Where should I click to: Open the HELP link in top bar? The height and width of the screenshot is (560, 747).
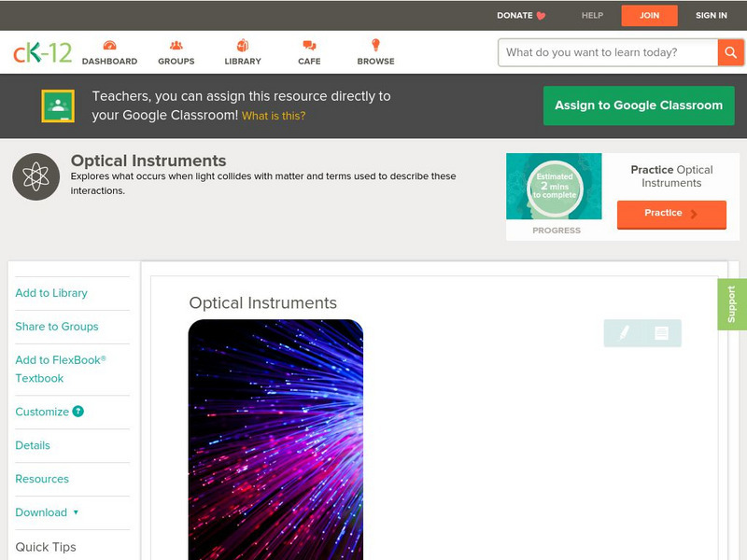point(592,16)
